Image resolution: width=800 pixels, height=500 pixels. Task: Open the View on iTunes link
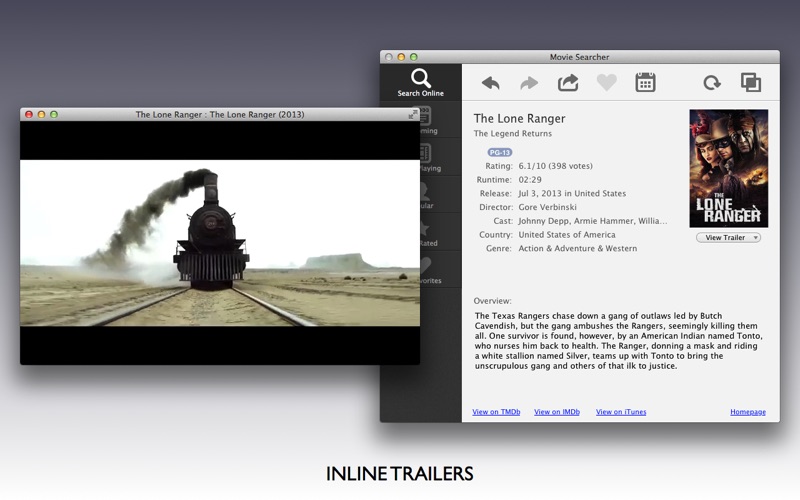621,412
